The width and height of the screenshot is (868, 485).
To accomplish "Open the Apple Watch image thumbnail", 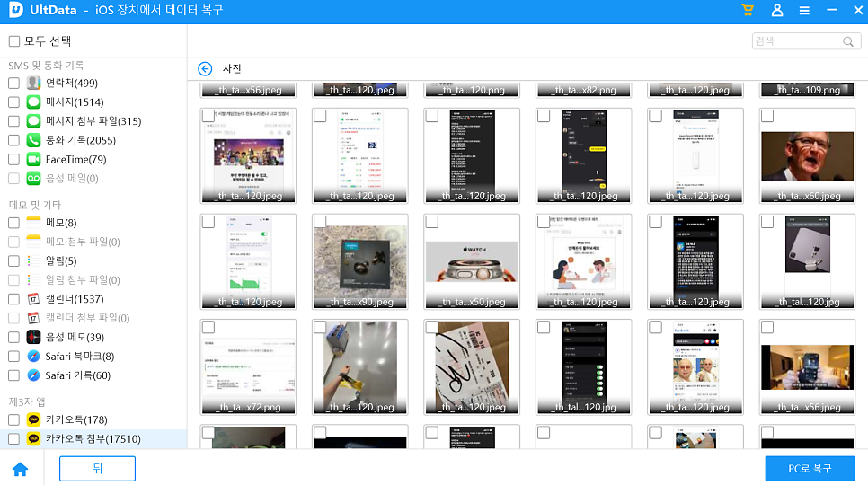I will click(472, 261).
